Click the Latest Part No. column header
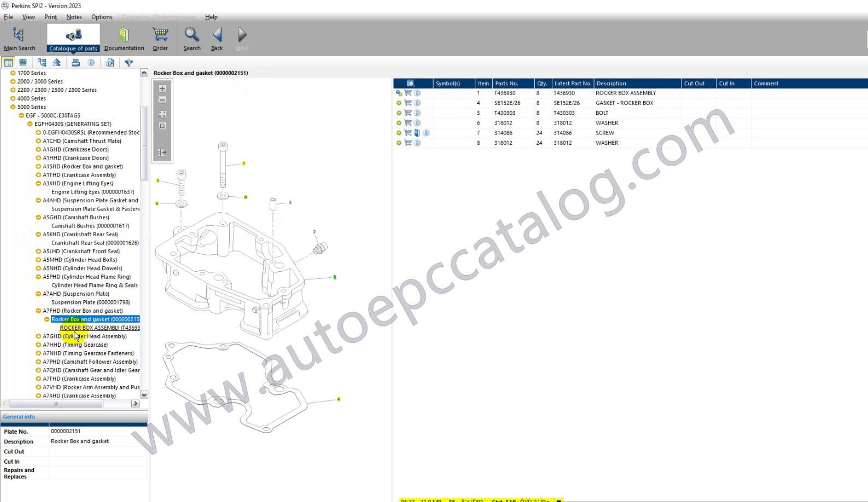The height and width of the screenshot is (502, 868). click(573, 84)
